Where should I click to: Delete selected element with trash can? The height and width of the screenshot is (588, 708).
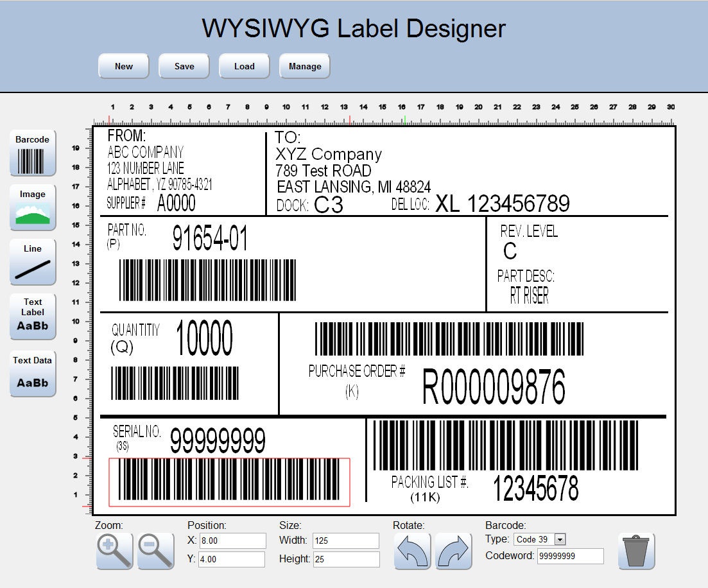point(636,551)
